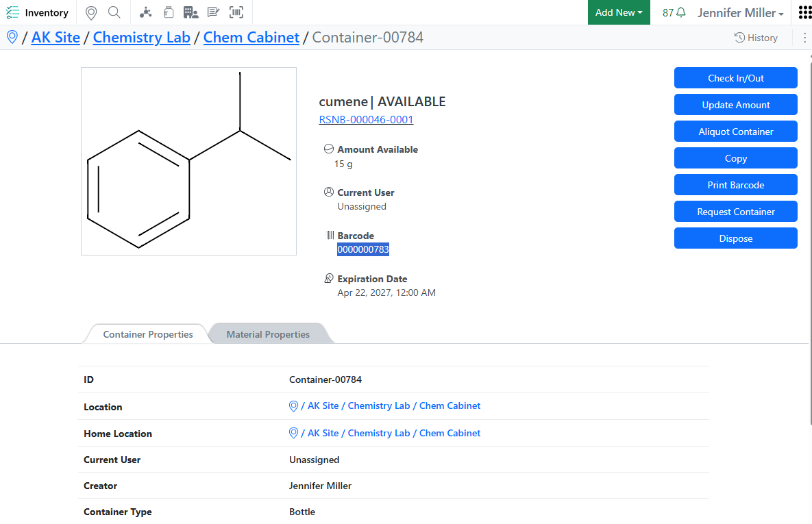Click the root location pin in breadcrumb

12,37
